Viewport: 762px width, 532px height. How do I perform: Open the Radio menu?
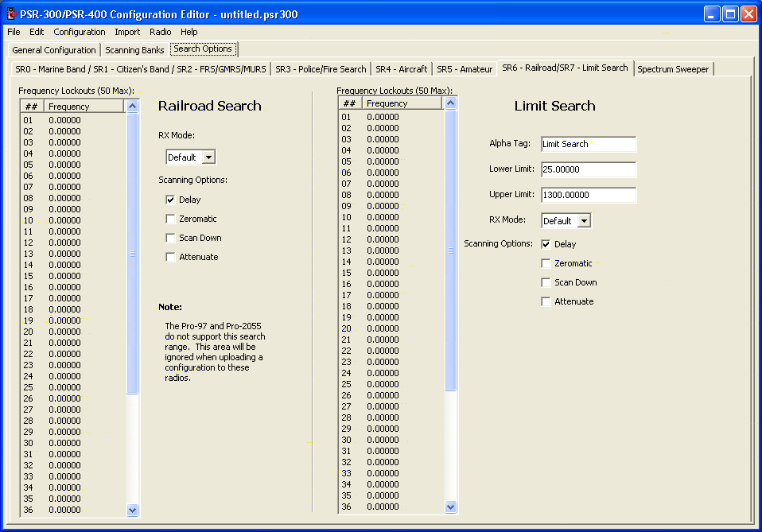160,32
